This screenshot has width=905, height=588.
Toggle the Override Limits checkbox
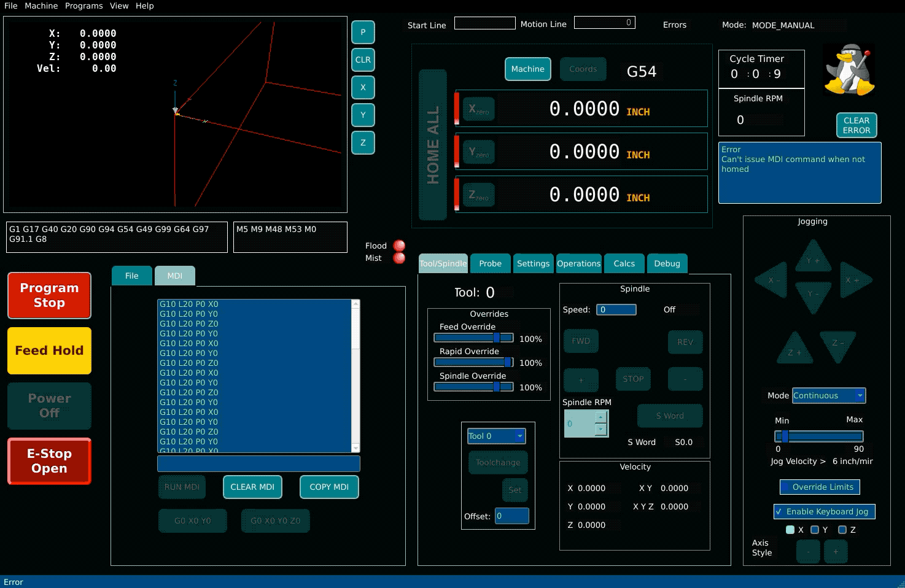pos(785,487)
